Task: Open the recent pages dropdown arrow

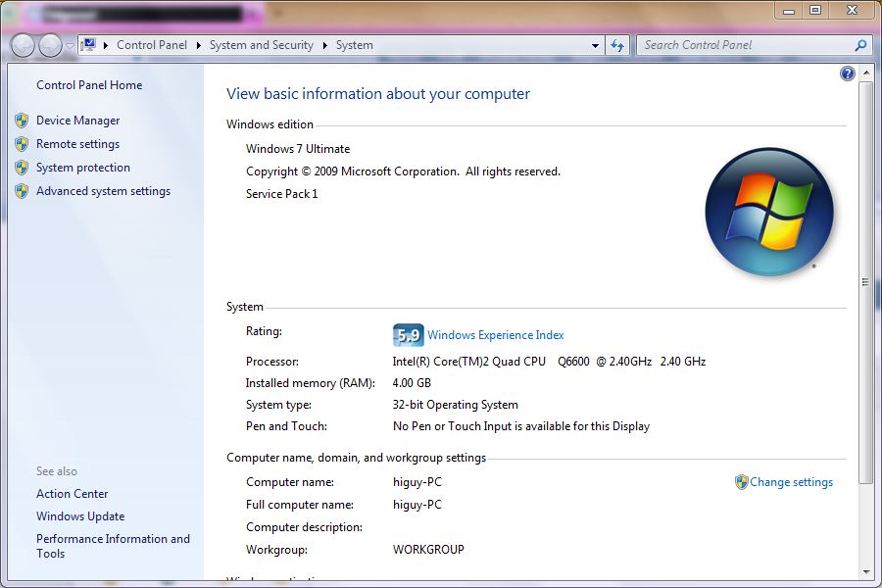Action: point(70,46)
